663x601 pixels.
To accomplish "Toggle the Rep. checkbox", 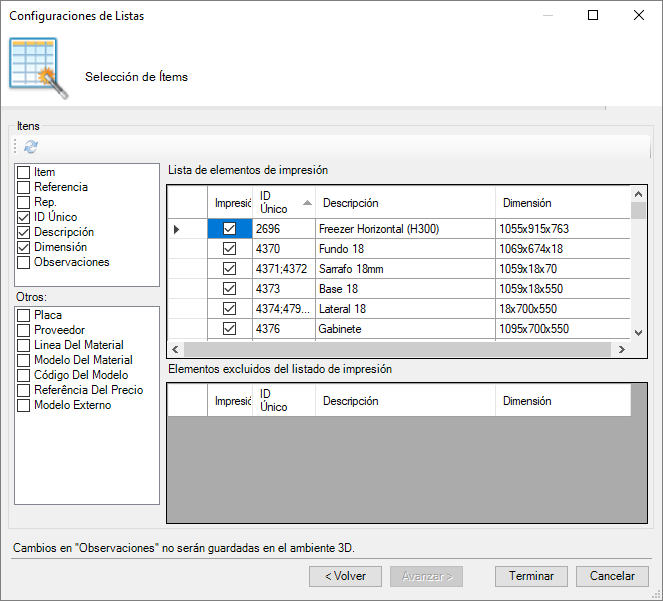I will click(24, 202).
